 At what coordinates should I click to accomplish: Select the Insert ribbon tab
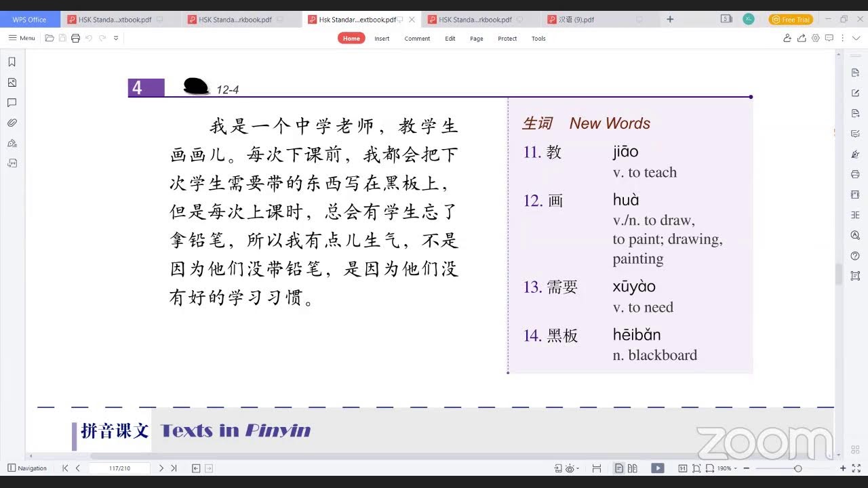(x=382, y=39)
